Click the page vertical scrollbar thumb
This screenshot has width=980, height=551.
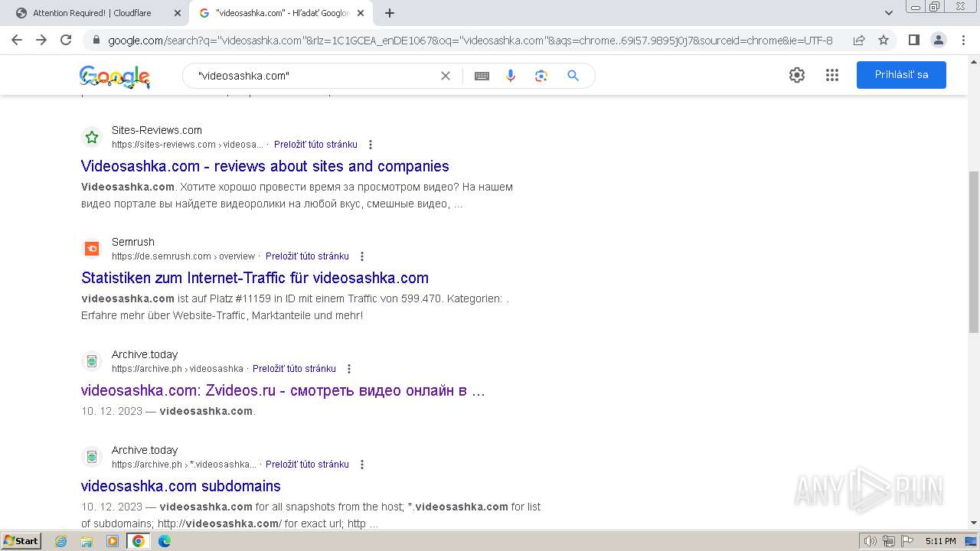(x=974, y=252)
